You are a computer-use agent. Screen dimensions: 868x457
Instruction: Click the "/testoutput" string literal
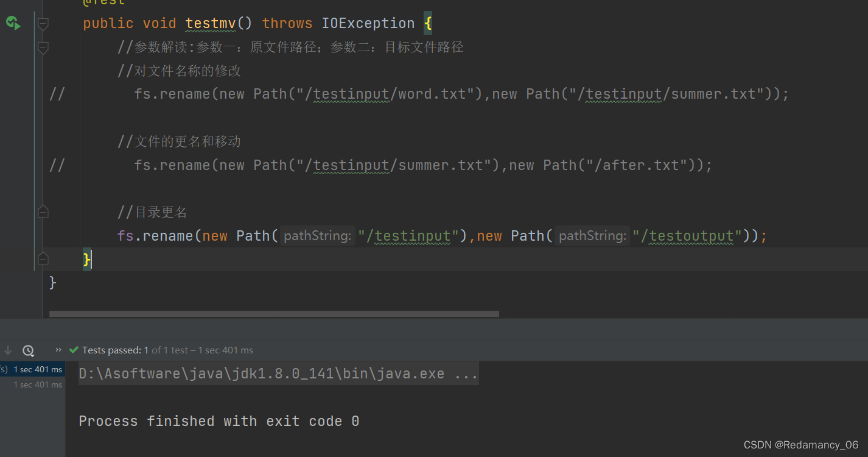pos(687,236)
